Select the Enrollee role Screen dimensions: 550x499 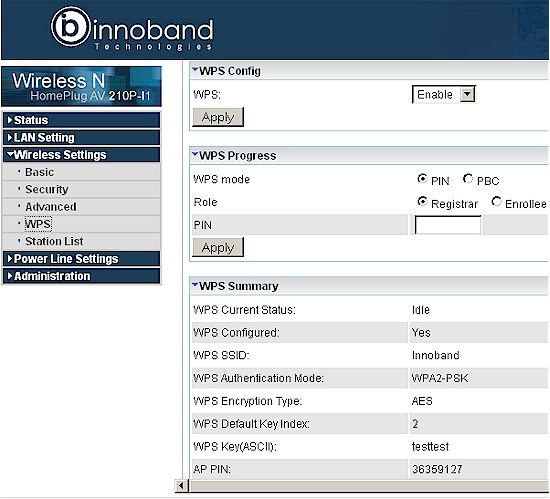point(496,202)
